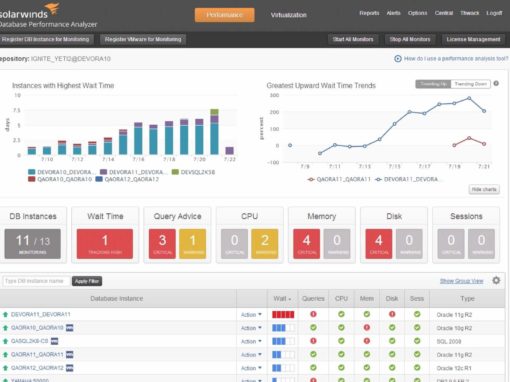Click the green up-arrow status icon for DEVORA11_DEVORA11
Image resolution: width=510 pixels, height=382 pixels.
[5, 314]
